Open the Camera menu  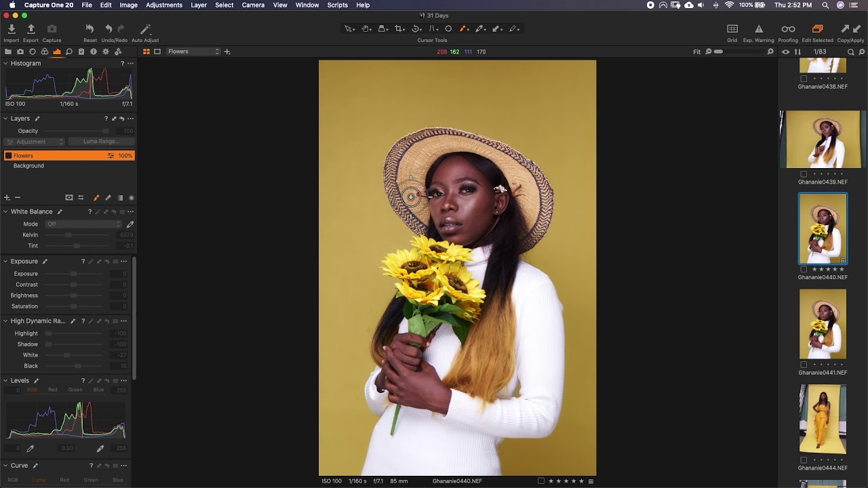pos(253,5)
